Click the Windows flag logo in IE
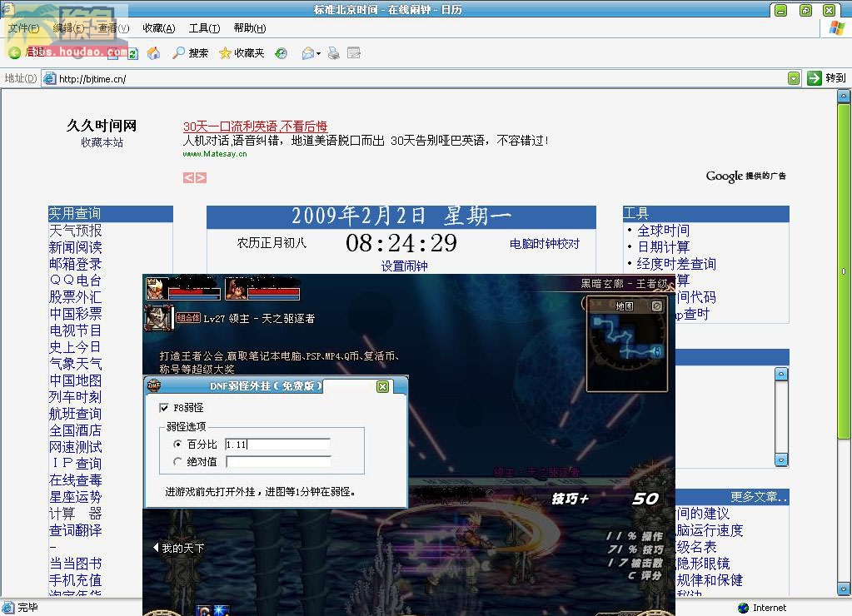The width and height of the screenshot is (852, 616). 836,27
